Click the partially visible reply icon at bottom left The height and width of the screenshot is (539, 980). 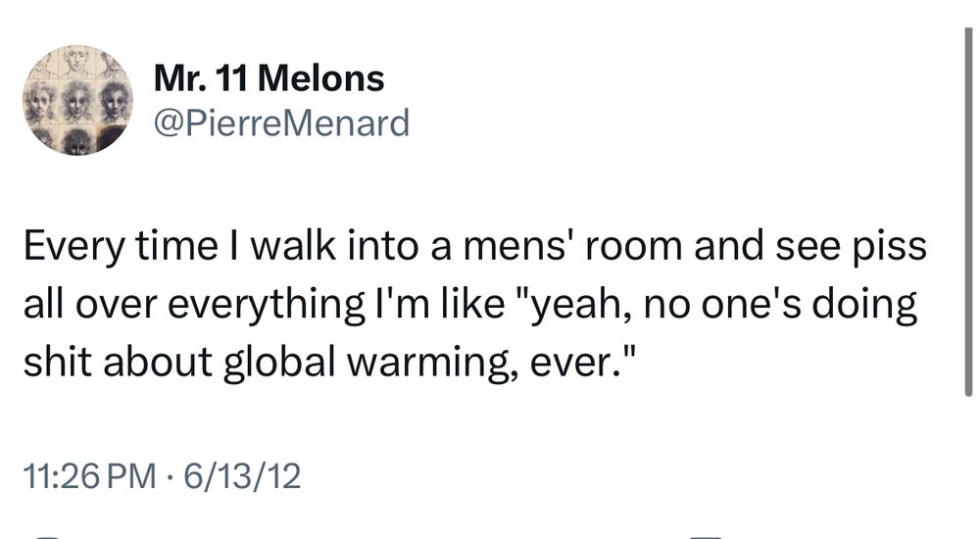click(x=47, y=536)
